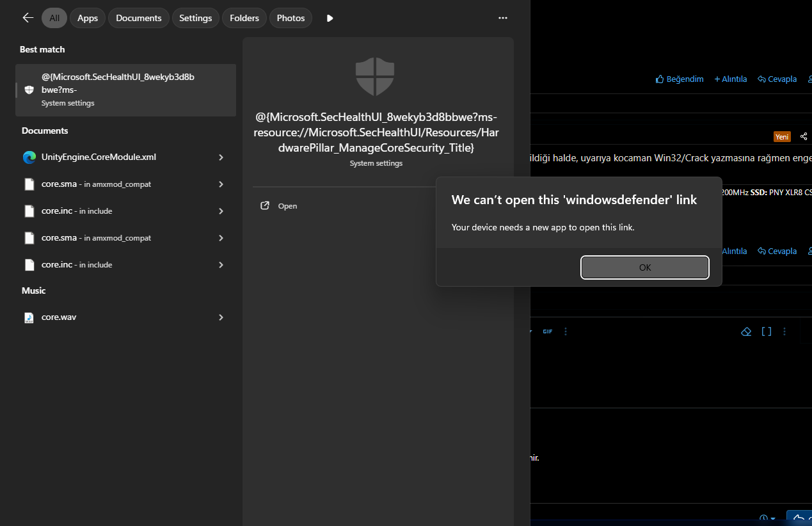Viewport: 812px width, 526px height.
Task: Select the SecHealthUI best match result
Action: (x=125, y=90)
